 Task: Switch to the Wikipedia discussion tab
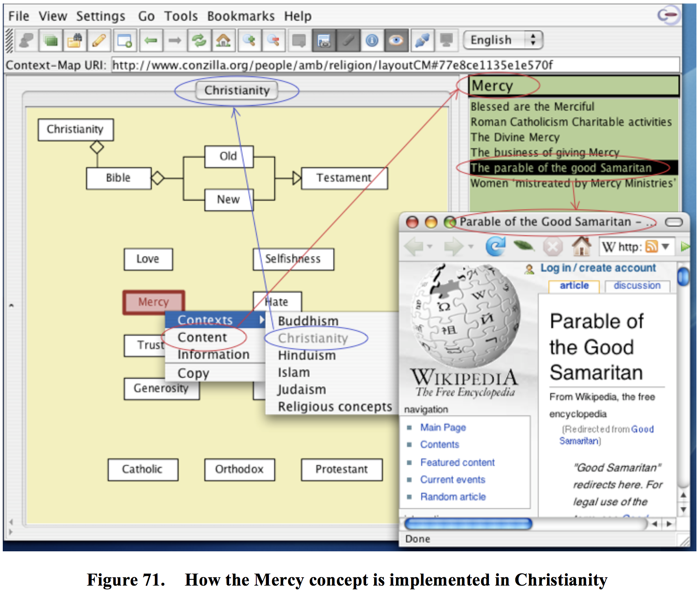pyautogui.click(x=637, y=286)
